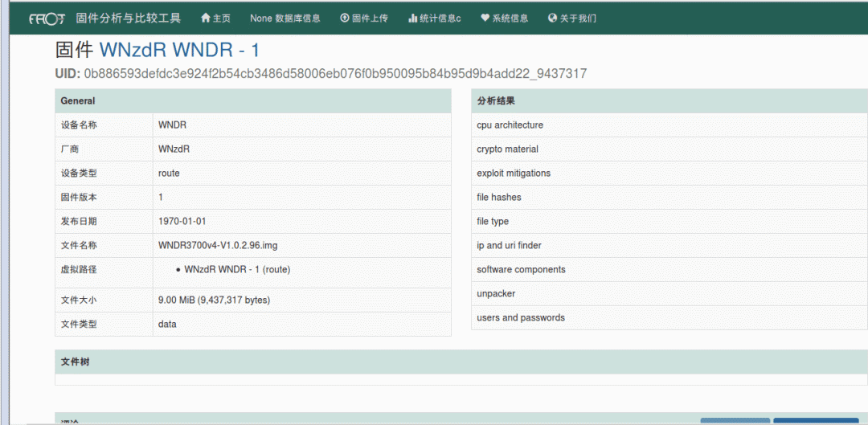Open file hashes analysis result
Screen dimensions: 868x425
(x=669, y=197)
